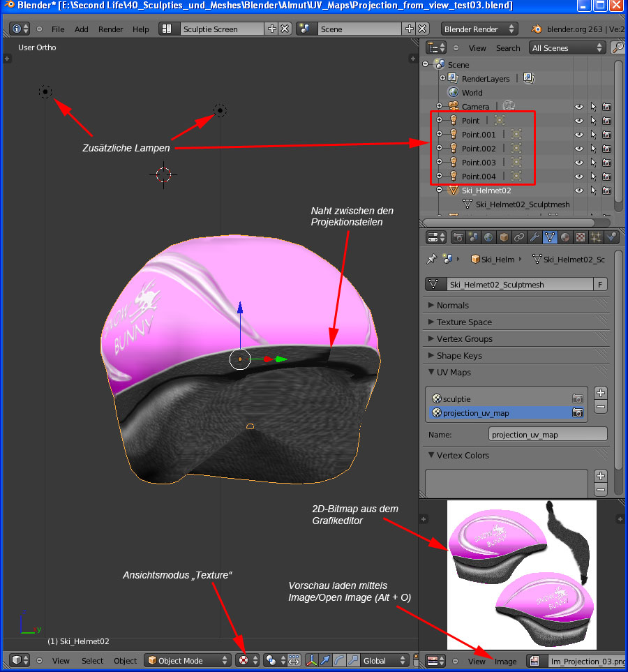628x672 pixels.
Task: Toggle render camera for Camera object
Action: point(606,107)
